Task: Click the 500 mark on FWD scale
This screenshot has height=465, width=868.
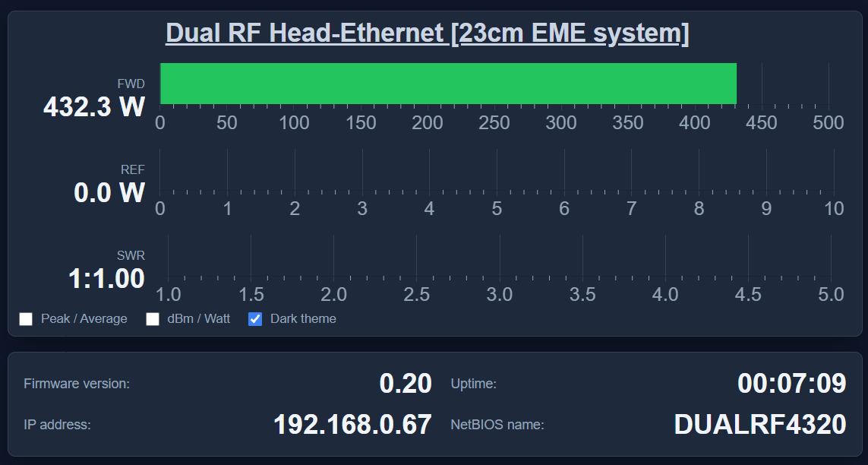Action: click(829, 122)
